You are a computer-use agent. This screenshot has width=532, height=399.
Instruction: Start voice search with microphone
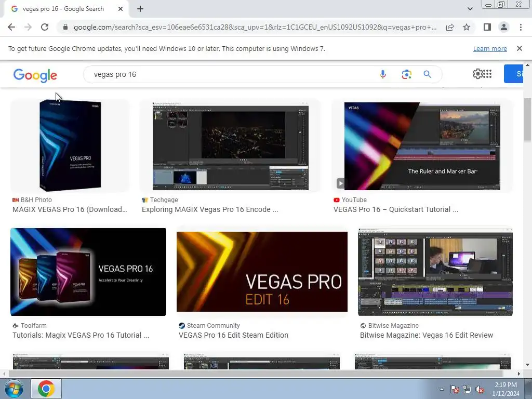(x=383, y=74)
